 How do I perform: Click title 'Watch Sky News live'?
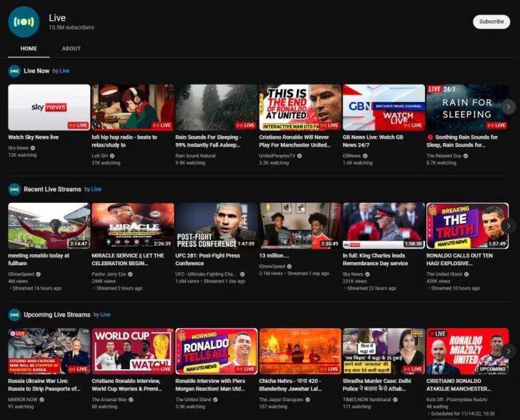point(34,137)
